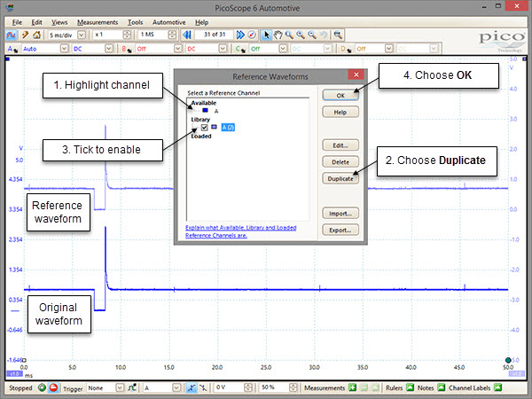
Task: Click the dialog's Help button
Action: [340, 112]
